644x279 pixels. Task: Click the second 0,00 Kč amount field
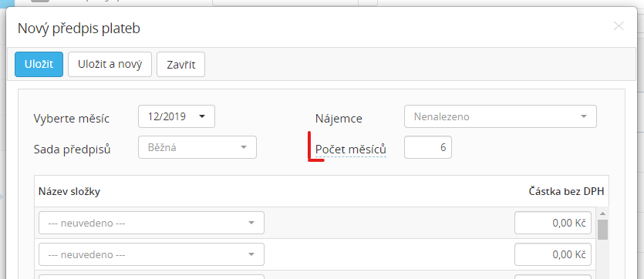[553, 254]
